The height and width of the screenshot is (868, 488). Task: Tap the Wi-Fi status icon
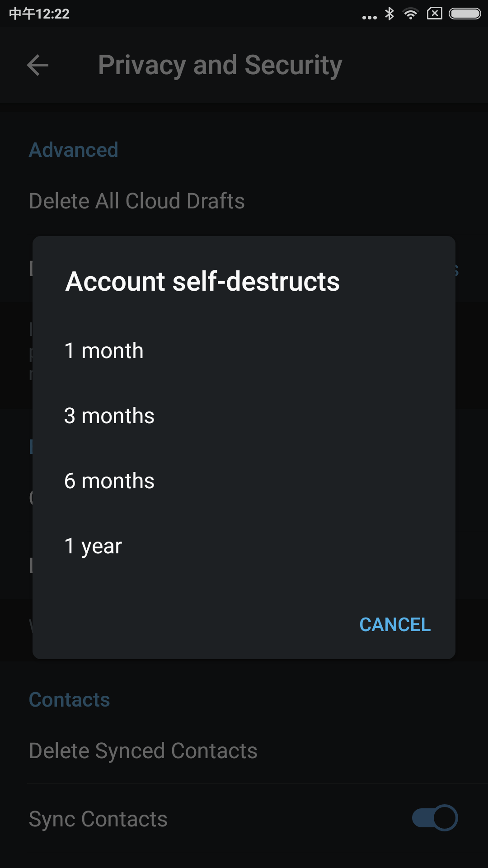coord(411,14)
